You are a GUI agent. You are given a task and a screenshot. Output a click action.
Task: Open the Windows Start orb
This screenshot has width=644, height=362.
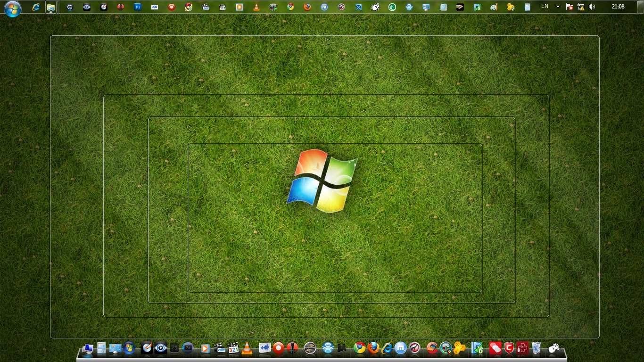(x=12, y=8)
